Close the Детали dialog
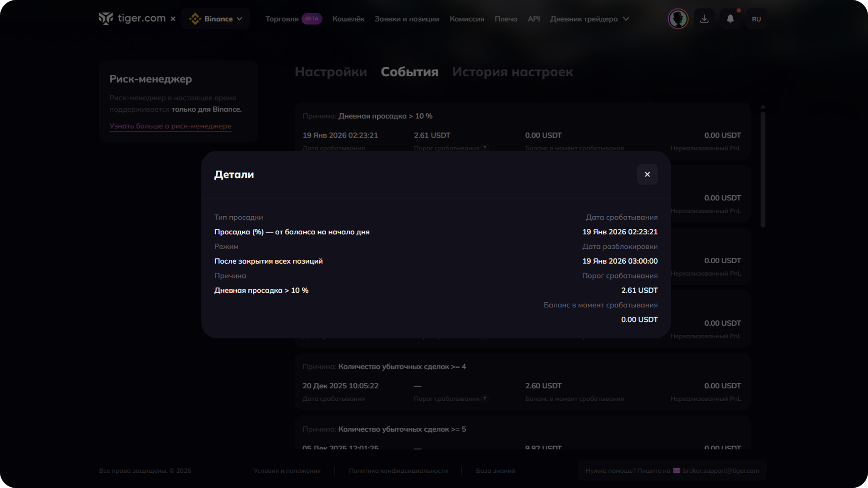868x488 pixels. (x=647, y=174)
